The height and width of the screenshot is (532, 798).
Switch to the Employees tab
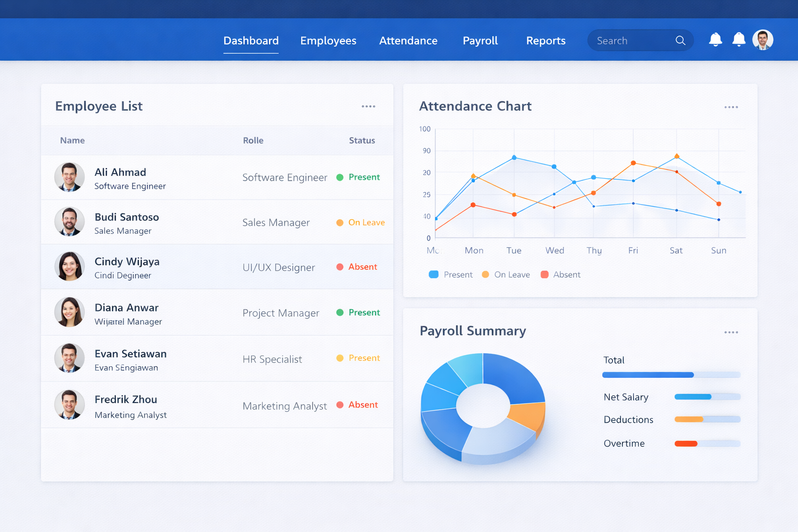[328, 41]
